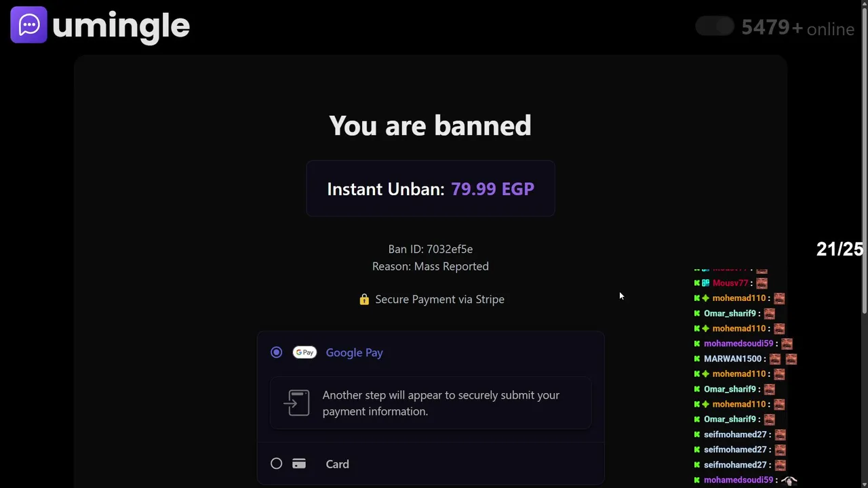Choose the Card payment label
Image resolution: width=868 pixels, height=488 pixels.
click(337, 464)
